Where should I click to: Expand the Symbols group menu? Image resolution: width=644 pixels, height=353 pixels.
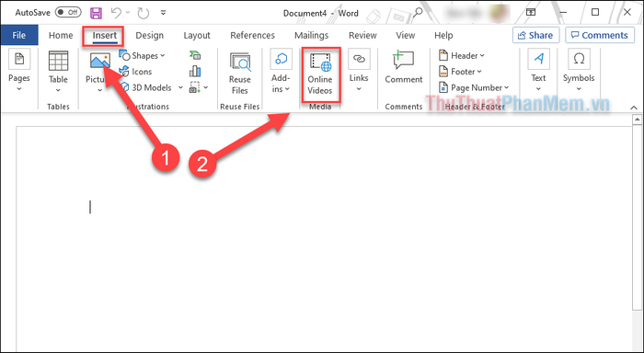[579, 71]
